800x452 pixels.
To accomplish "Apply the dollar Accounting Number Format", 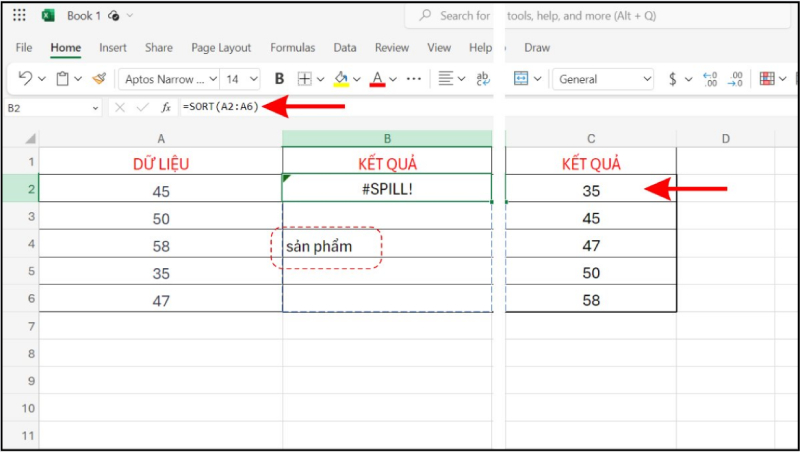I will coord(672,79).
